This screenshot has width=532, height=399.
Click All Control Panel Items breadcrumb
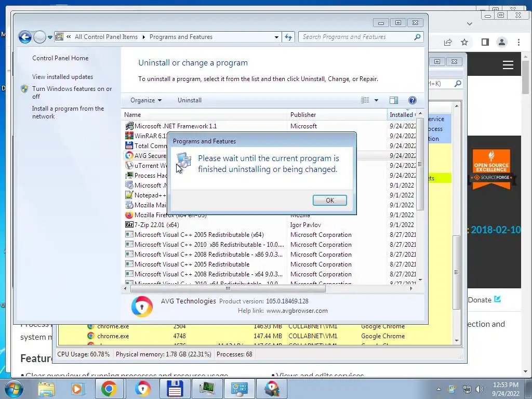pyautogui.click(x=106, y=37)
